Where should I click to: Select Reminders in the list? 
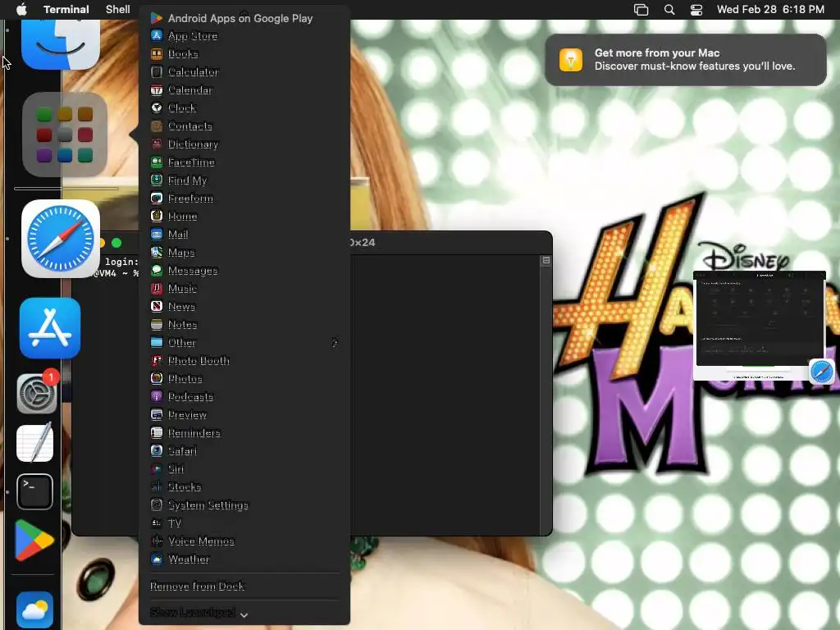point(244,433)
